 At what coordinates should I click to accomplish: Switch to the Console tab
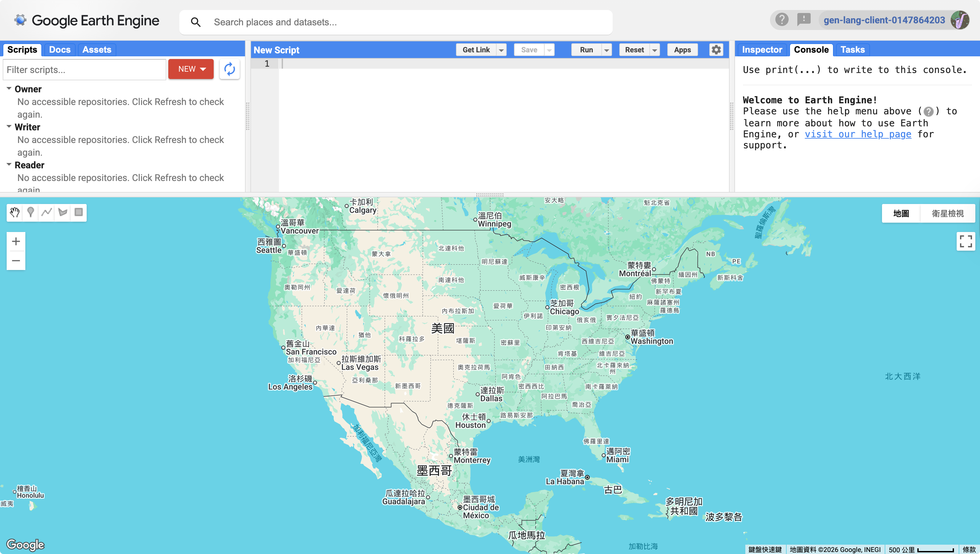click(811, 50)
